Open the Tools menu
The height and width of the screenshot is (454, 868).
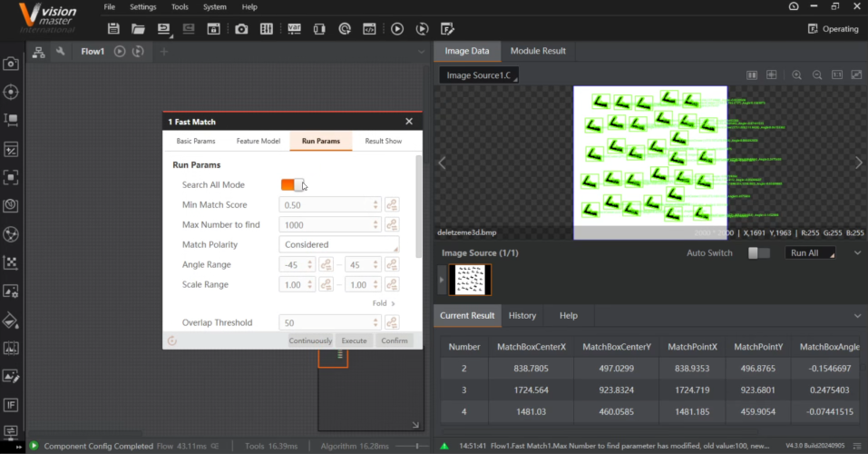pyautogui.click(x=180, y=7)
